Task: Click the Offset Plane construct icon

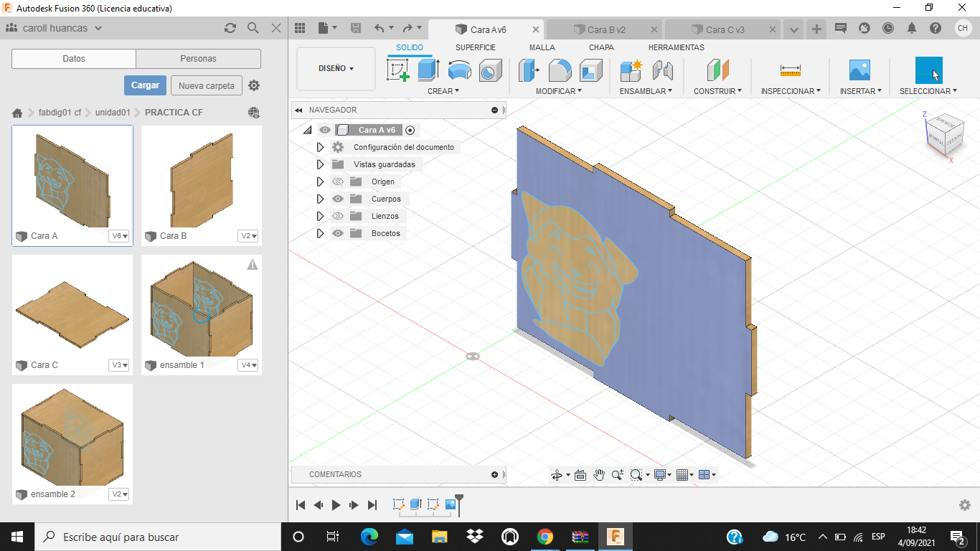Action: (x=717, y=70)
